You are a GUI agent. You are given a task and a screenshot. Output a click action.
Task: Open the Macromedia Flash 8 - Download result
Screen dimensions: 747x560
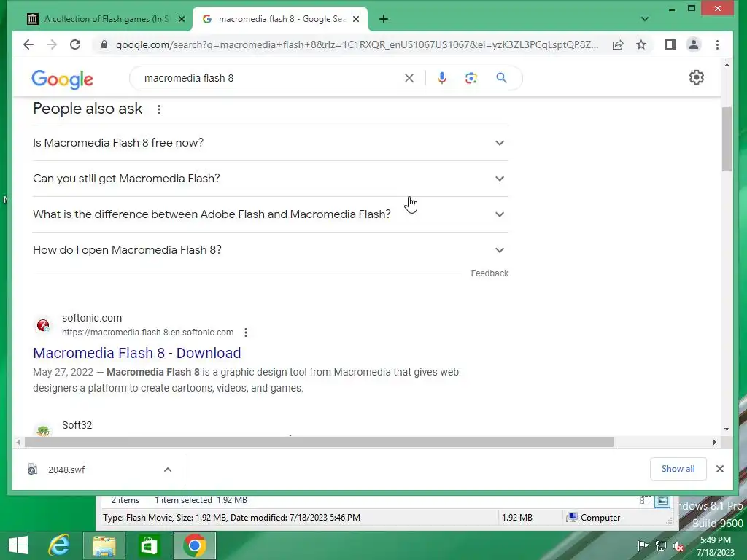pos(136,353)
